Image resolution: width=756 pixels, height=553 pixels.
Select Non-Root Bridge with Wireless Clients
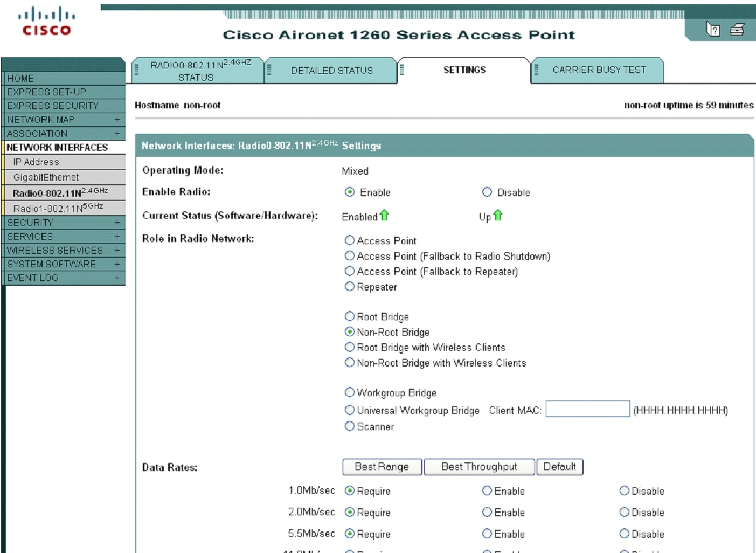coord(350,363)
